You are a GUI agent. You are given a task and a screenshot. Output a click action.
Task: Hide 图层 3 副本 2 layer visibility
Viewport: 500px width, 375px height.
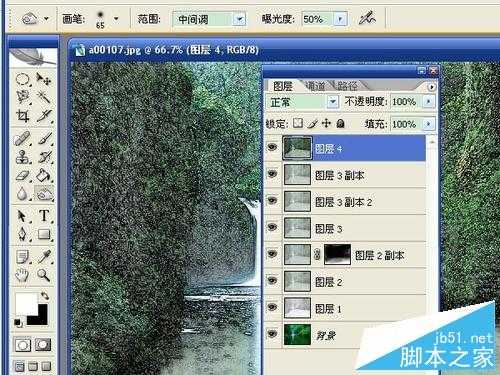pyautogui.click(x=273, y=200)
